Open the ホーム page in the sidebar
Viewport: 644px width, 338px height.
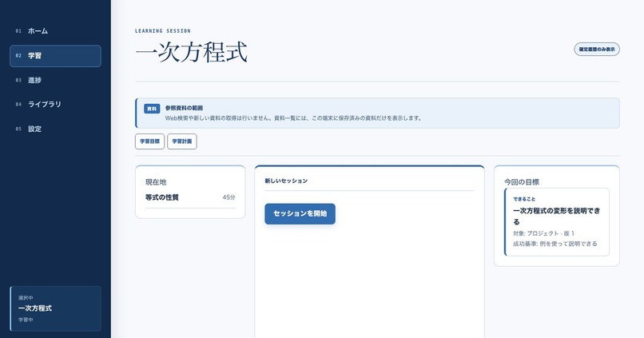(x=55, y=31)
